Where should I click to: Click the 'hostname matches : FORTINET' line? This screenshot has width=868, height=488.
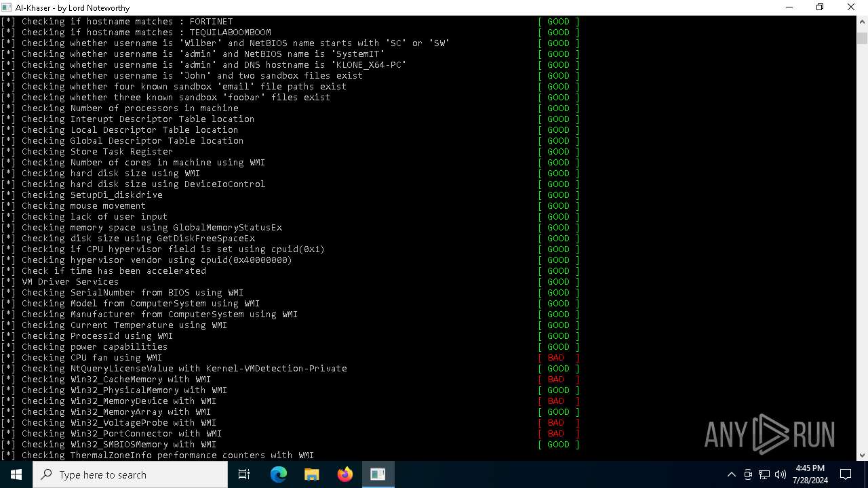pos(117,22)
